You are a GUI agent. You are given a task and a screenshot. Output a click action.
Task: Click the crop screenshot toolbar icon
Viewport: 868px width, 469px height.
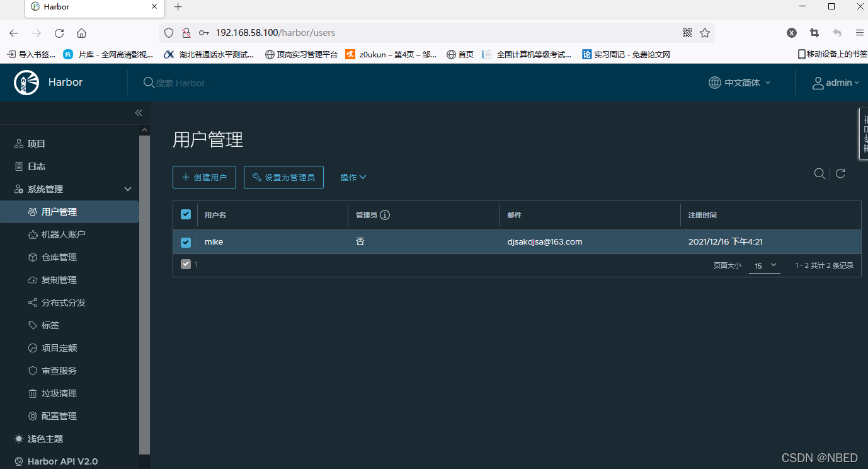814,33
